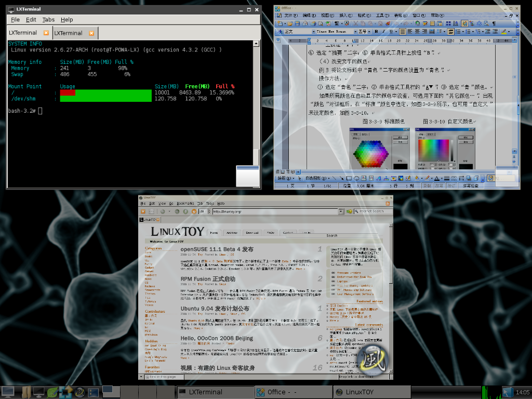Click the font color A in drawing toolbar
Image resolution: width=532 pixels, height=399 pixels.
click(x=436, y=178)
